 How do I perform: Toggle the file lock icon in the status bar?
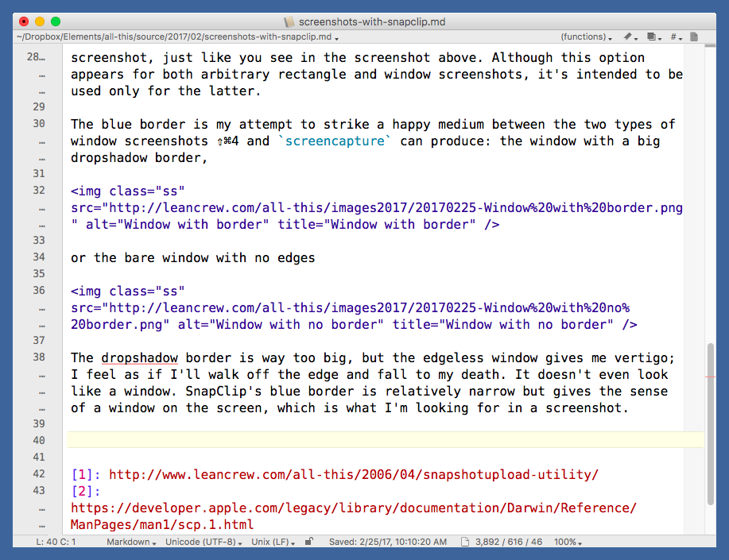click(x=309, y=542)
